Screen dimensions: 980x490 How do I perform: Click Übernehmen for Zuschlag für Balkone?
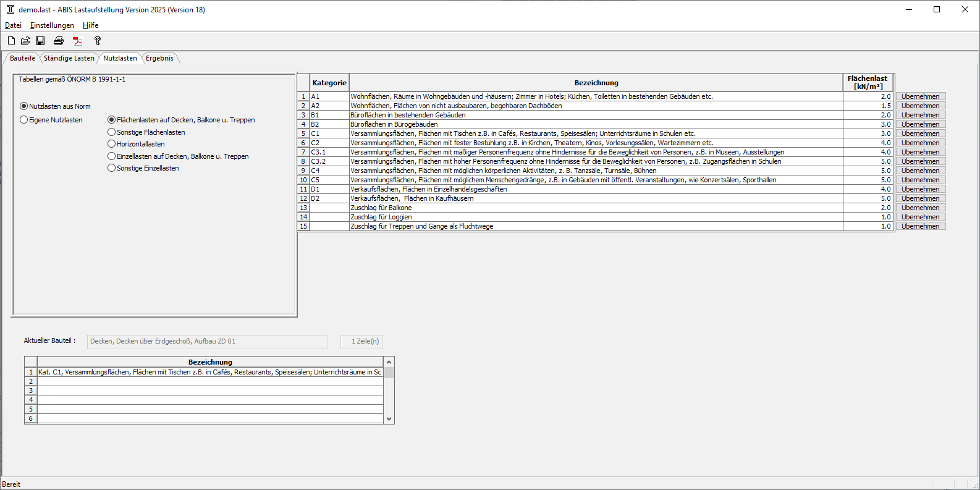pos(920,208)
